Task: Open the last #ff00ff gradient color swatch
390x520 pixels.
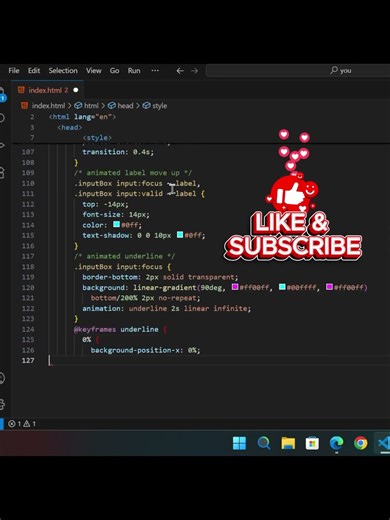Action: (x=329, y=287)
